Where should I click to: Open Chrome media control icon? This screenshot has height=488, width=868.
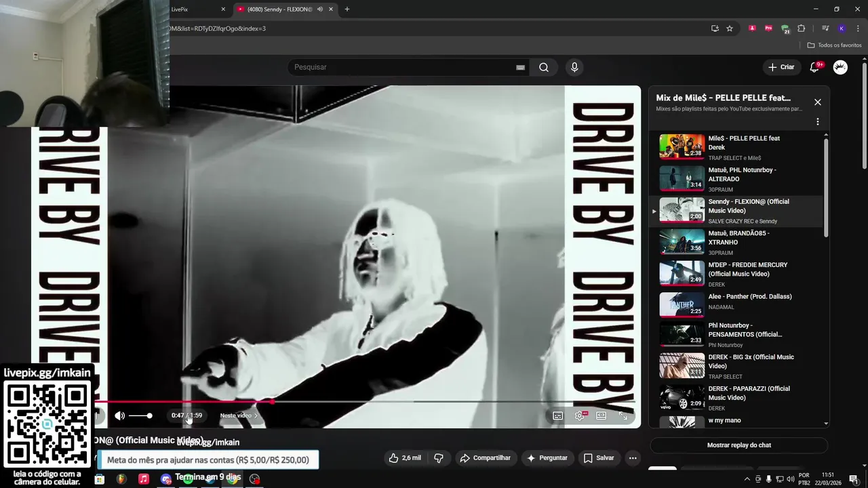(x=825, y=28)
